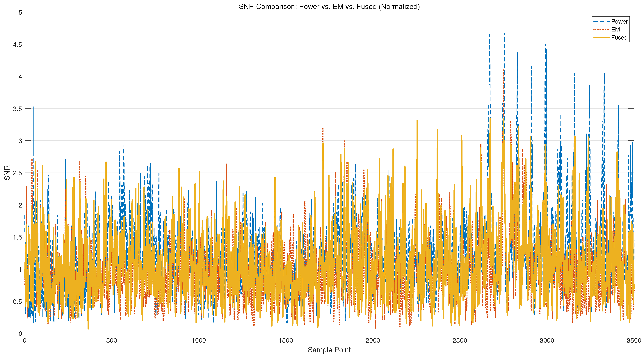Select the SNR y-axis label
The width and height of the screenshot is (644, 358).
coord(7,173)
